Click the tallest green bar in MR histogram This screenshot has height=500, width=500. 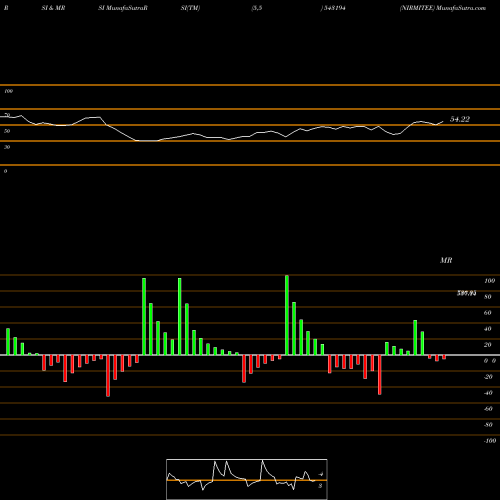tap(287, 315)
